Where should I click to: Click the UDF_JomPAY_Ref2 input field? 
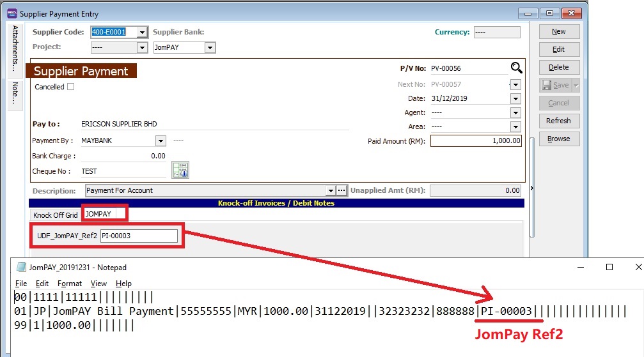coord(139,236)
